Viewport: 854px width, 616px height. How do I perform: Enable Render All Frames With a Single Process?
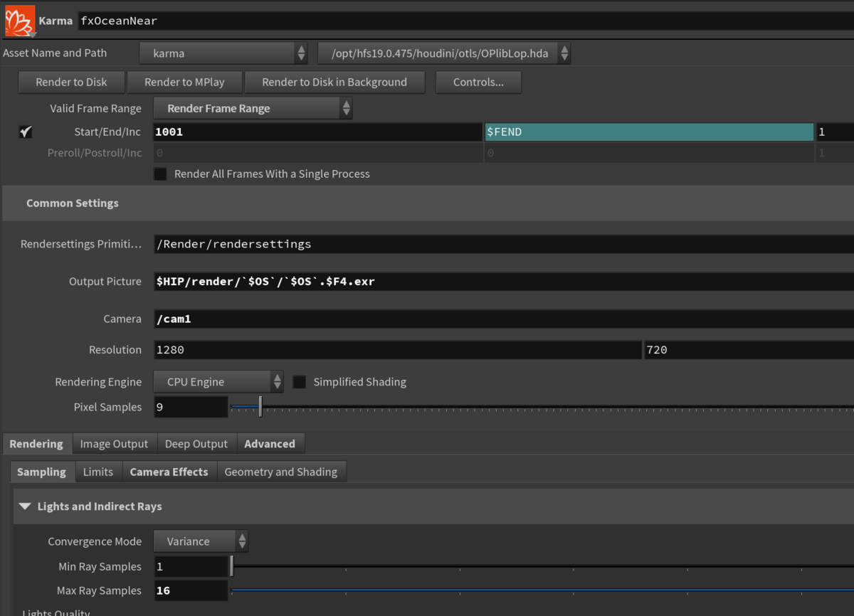tap(160, 174)
